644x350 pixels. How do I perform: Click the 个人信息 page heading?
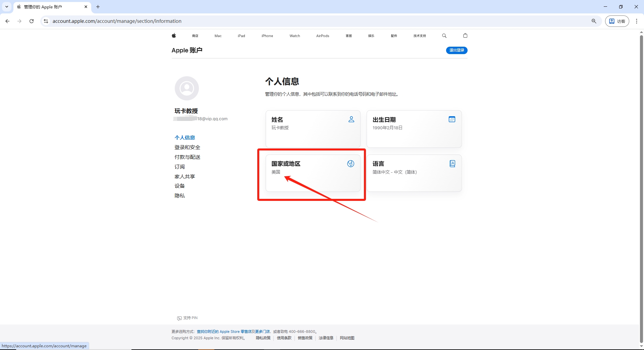click(282, 82)
